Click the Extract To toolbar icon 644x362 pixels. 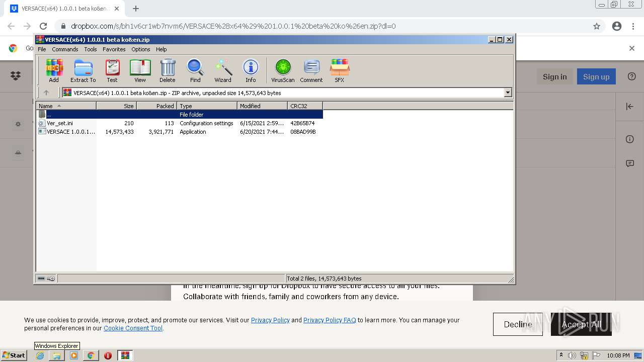(83, 70)
